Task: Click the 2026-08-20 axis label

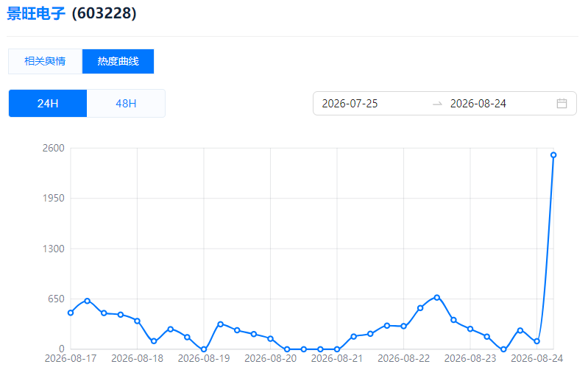Action: click(270, 359)
